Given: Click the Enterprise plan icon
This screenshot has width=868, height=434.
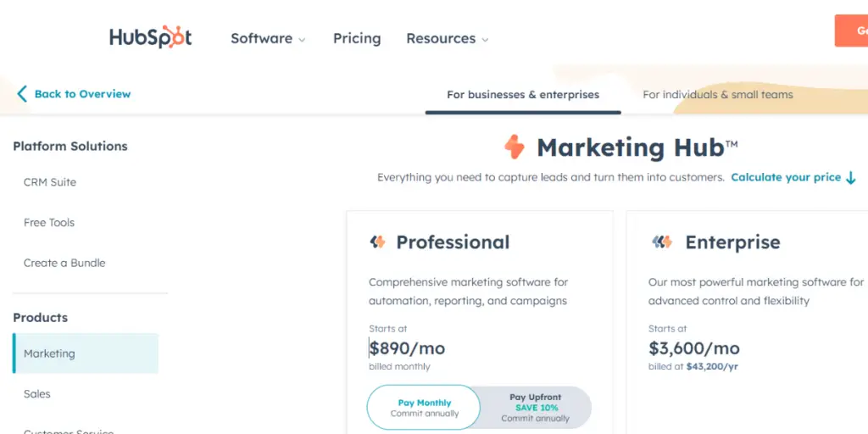Looking at the screenshot, I should coord(662,242).
